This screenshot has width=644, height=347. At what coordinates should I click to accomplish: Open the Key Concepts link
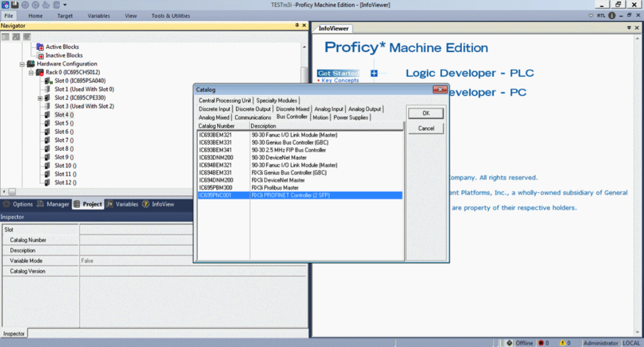[x=340, y=81]
